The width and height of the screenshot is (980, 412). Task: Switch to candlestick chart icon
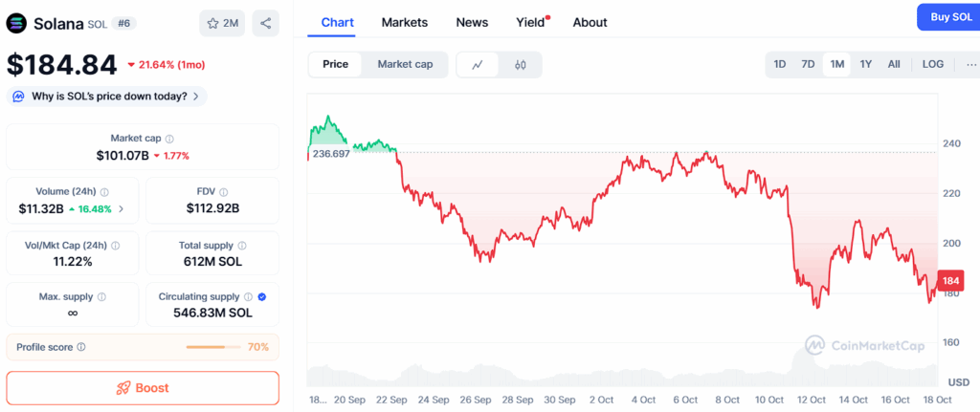point(521,65)
